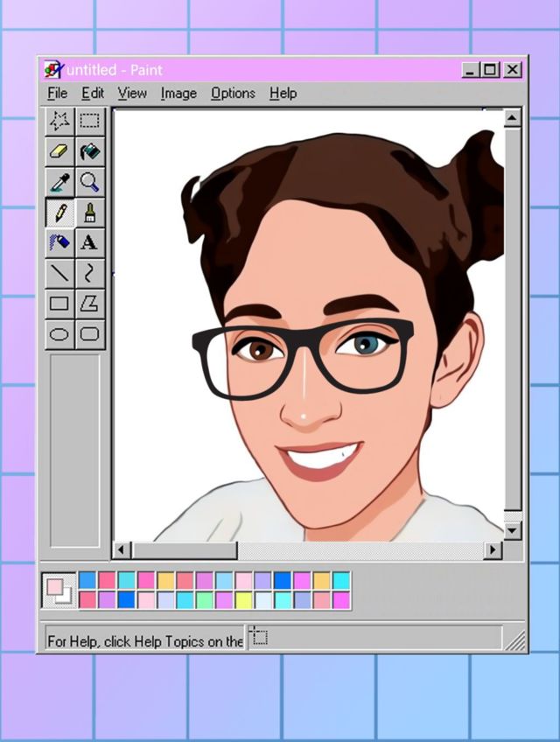Select the Free-Form Select tool
The height and width of the screenshot is (742, 560).
pyautogui.click(x=59, y=121)
